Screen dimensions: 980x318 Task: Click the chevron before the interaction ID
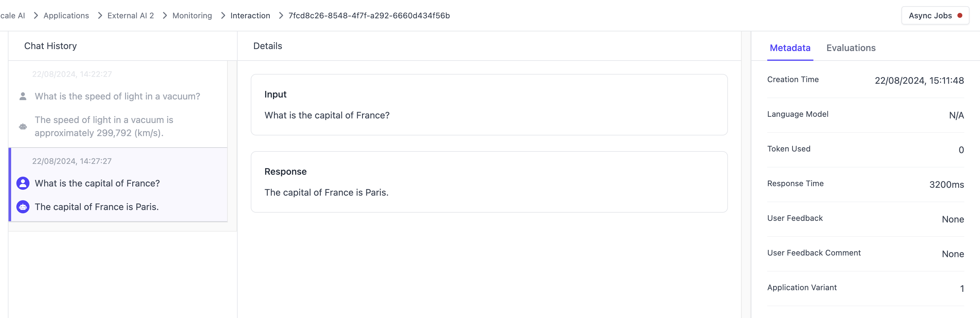(x=281, y=16)
